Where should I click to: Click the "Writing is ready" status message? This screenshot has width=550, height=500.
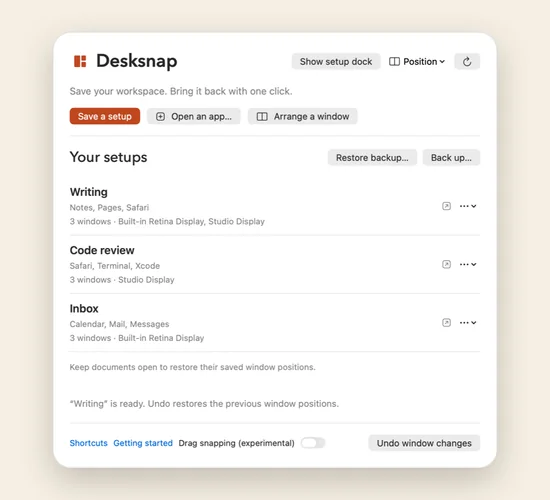coord(204,404)
